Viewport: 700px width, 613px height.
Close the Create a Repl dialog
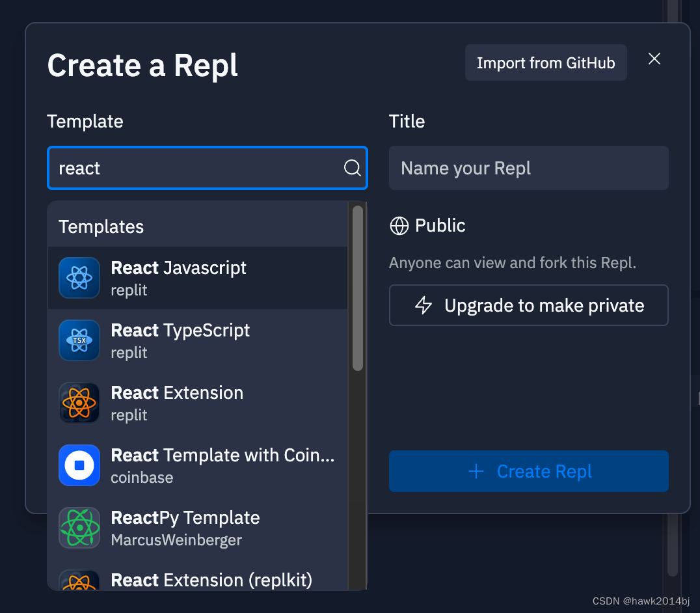[654, 59]
